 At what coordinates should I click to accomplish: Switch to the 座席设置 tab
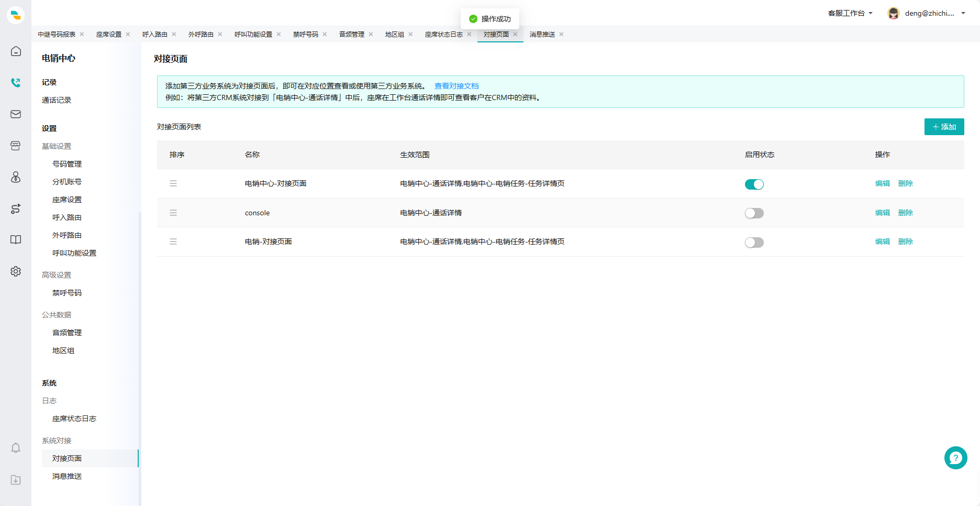click(109, 34)
